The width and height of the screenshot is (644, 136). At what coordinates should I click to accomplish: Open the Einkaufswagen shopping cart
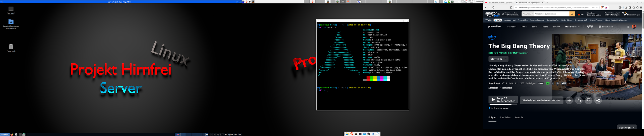click(631, 14)
